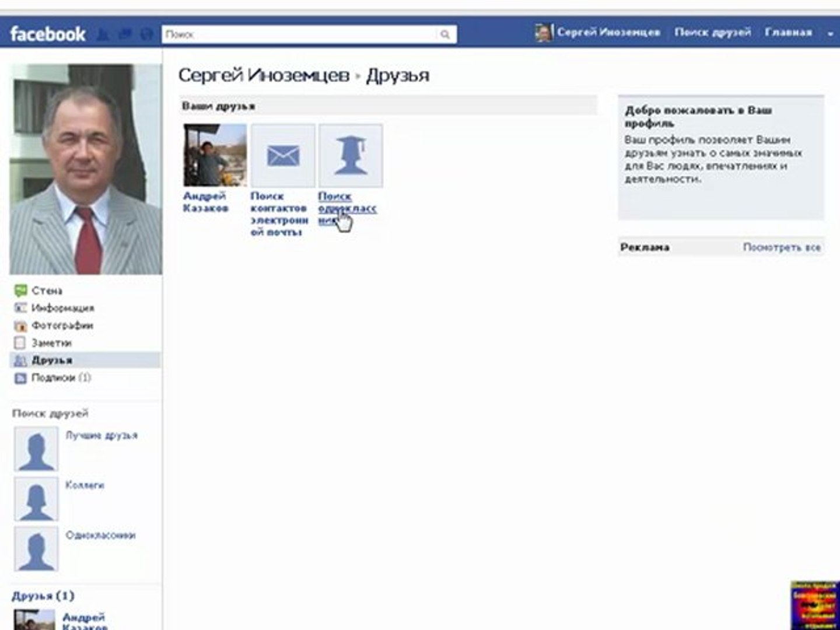This screenshot has width=840, height=630.
Task: Click the graduate classmates search icon
Action: coord(351,155)
